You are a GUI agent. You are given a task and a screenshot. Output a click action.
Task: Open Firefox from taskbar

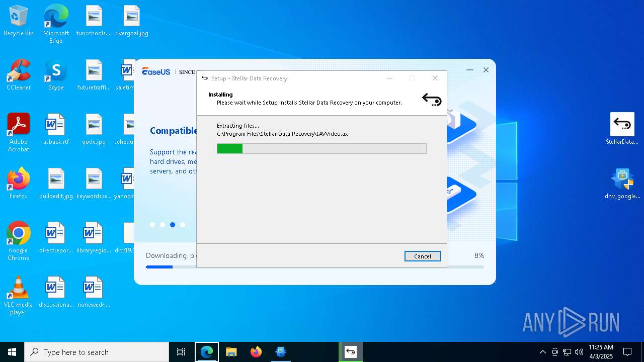coord(256,352)
